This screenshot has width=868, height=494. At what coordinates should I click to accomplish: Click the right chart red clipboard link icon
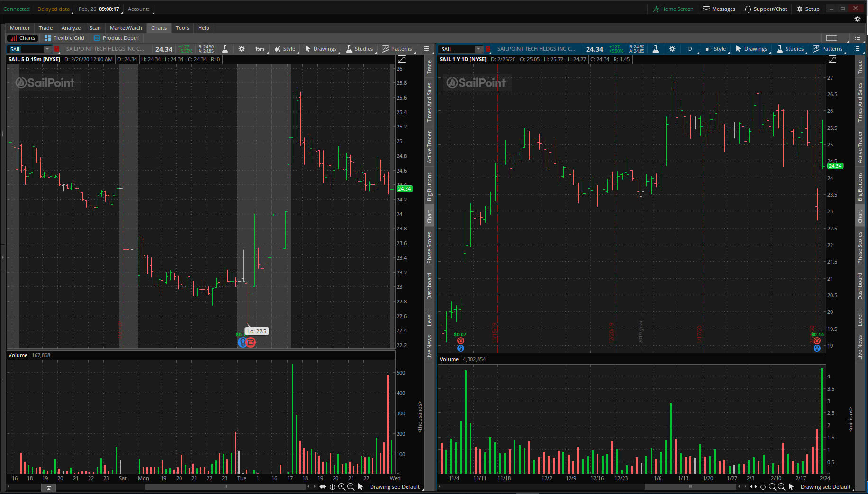488,49
